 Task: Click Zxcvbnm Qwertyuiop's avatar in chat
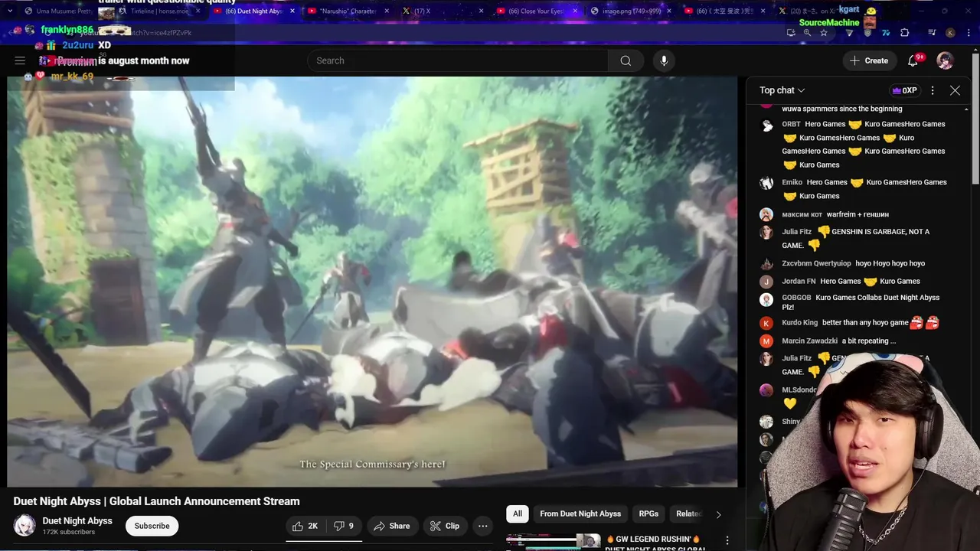(766, 264)
